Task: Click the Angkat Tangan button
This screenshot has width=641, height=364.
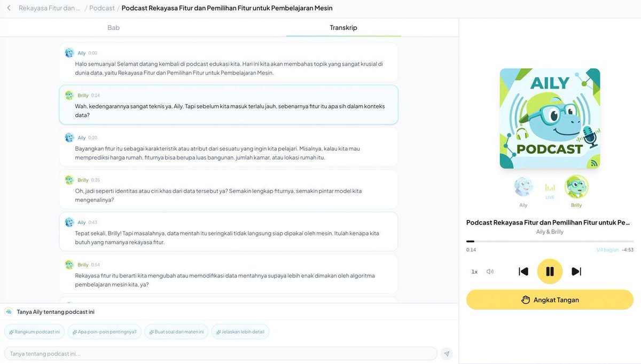Action: tap(550, 300)
